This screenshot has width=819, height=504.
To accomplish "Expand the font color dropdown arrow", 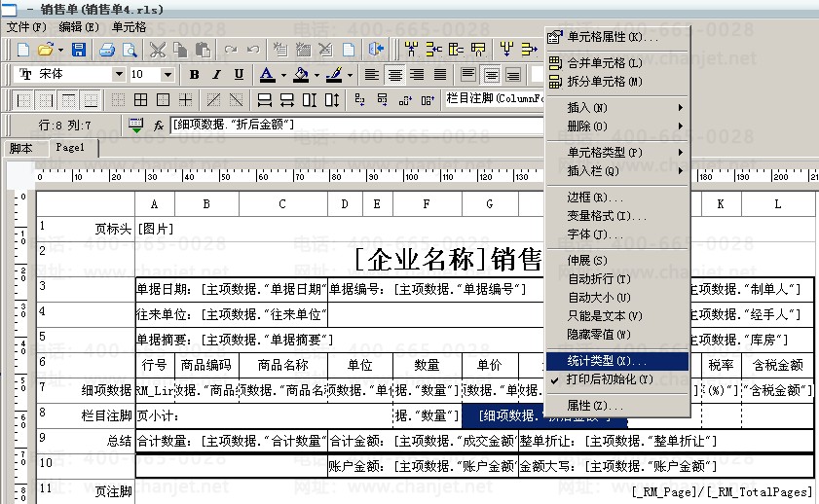I will click(283, 75).
